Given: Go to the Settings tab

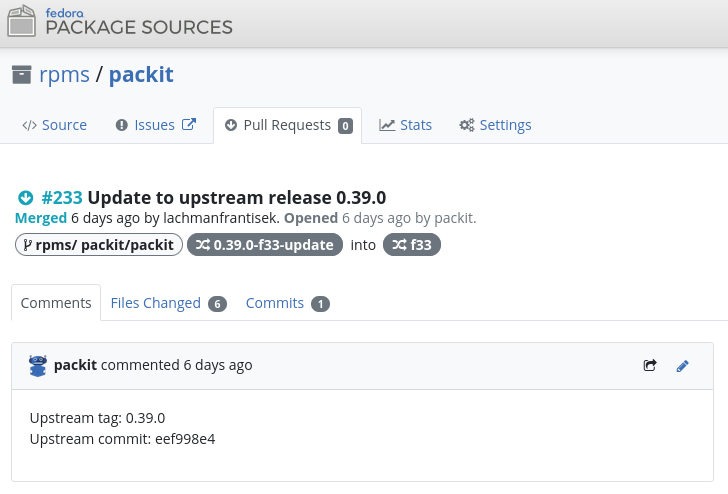Looking at the screenshot, I should point(495,125).
